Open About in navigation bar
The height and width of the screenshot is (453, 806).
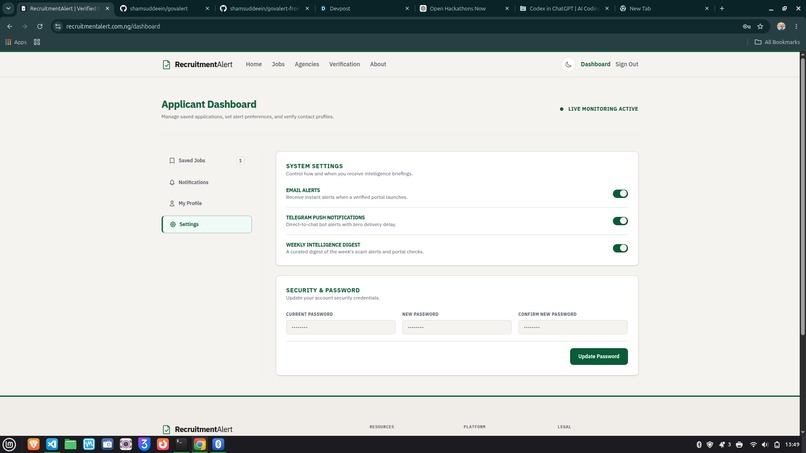coord(378,64)
